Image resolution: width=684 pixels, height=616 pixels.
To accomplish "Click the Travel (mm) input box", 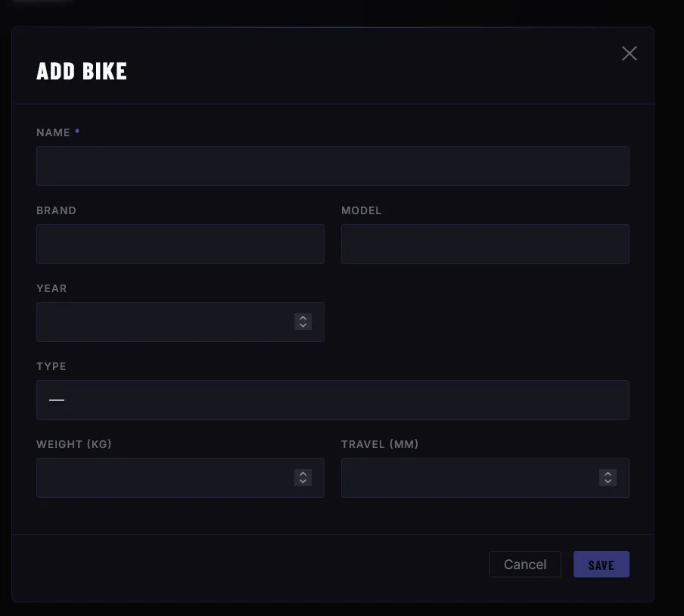I will pyautogui.click(x=469, y=478).
